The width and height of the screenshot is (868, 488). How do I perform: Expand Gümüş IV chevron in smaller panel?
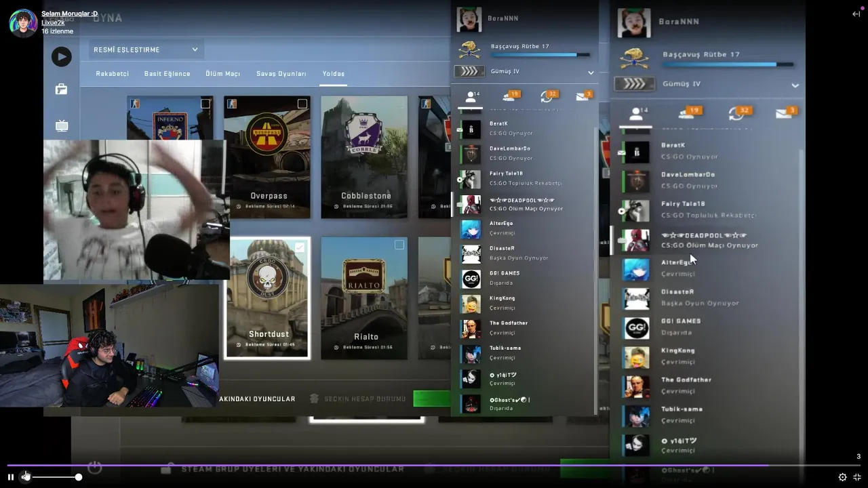(591, 73)
